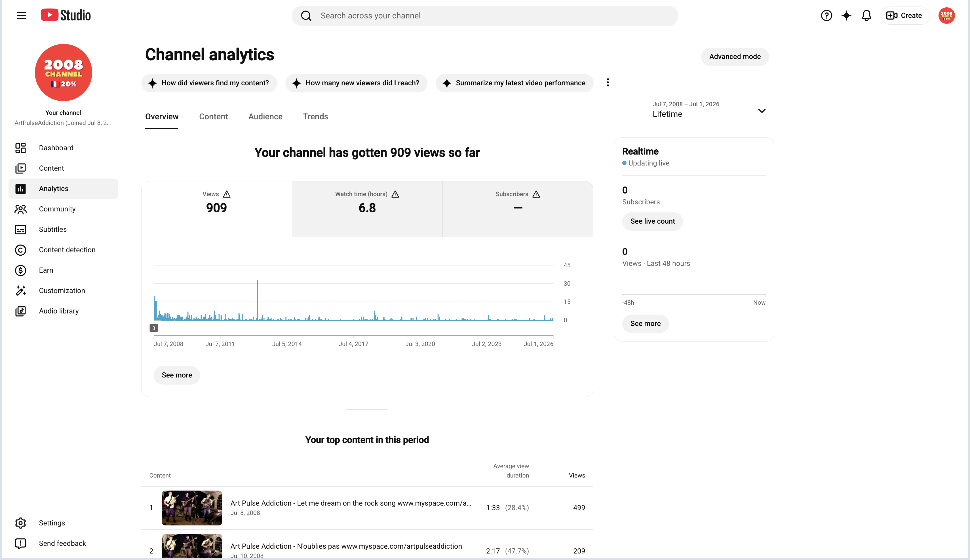970x560 pixels.
Task: Open the account avatar menu
Action: pos(946,15)
